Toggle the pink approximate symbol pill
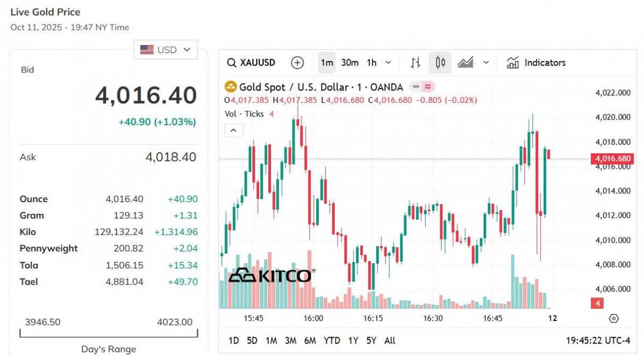The image size is (644, 356). tap(427, 86)
